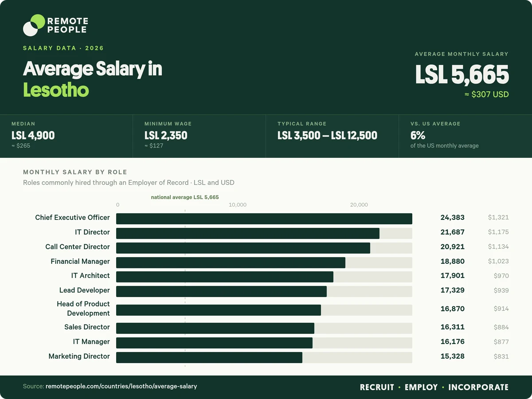
Task: Click the 'Chief Executive Officer' role label
Action: 73,218
